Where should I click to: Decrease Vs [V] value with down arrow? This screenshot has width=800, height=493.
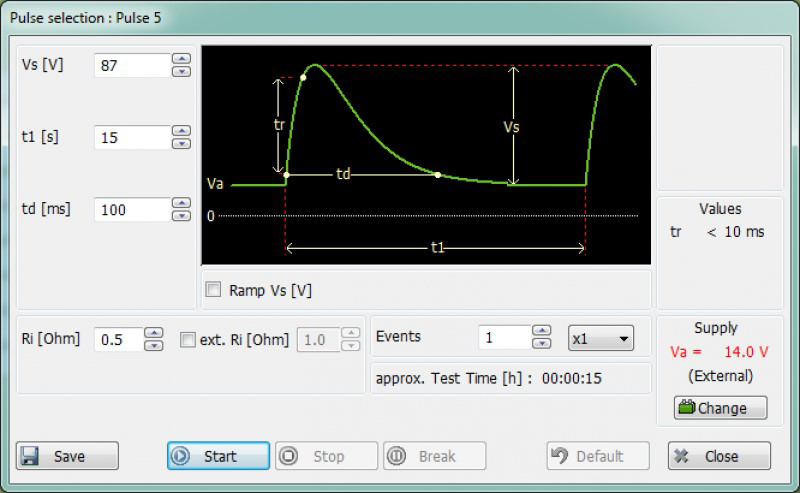(182, 71)
